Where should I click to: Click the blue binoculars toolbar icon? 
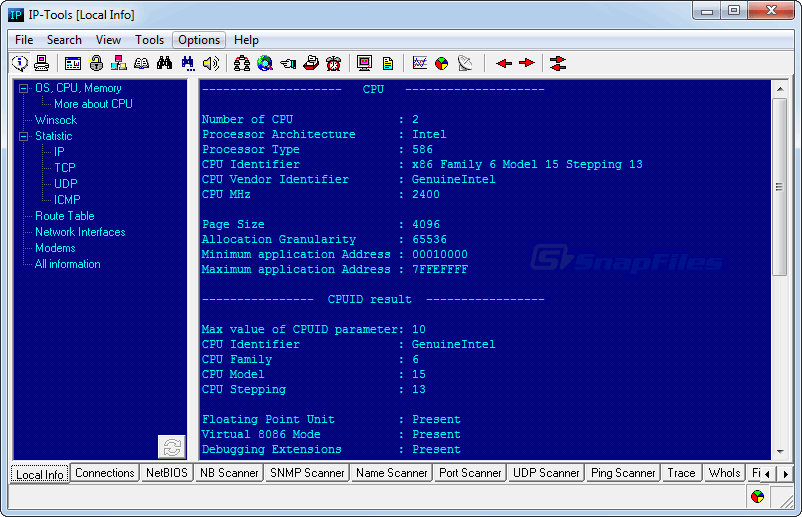tap(188, 63)
